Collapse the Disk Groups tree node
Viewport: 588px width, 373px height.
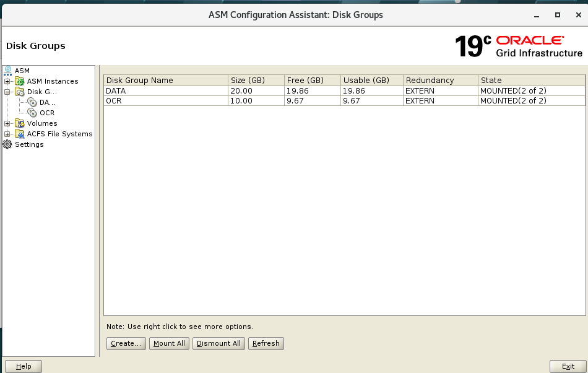pyautogui.click(x=7, y=92)
